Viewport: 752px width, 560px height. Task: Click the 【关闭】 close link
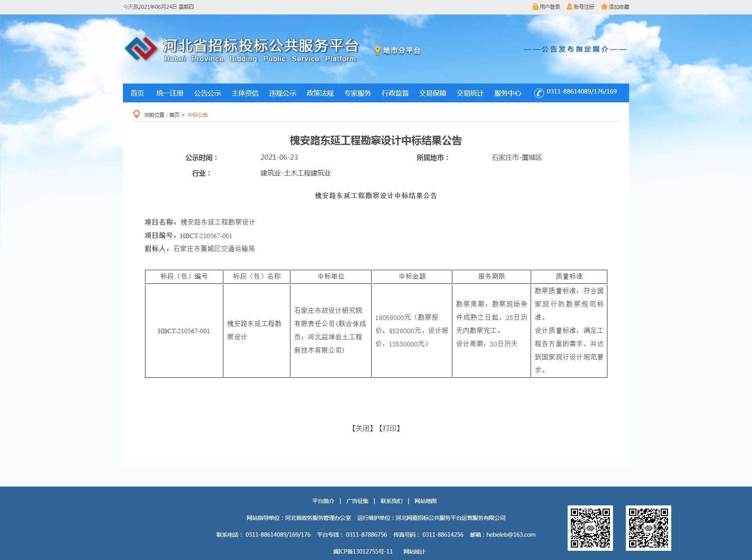363,428
